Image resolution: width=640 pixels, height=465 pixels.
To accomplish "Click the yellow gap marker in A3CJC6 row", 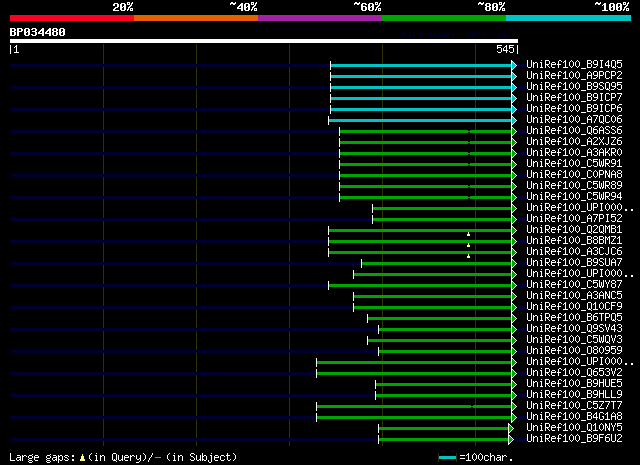I will 469,256.
